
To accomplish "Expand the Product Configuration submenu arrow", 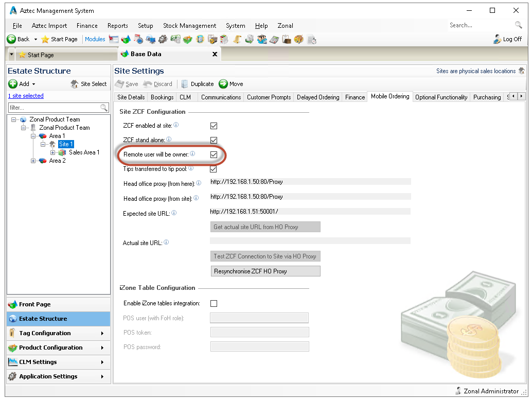I will 102,348.
